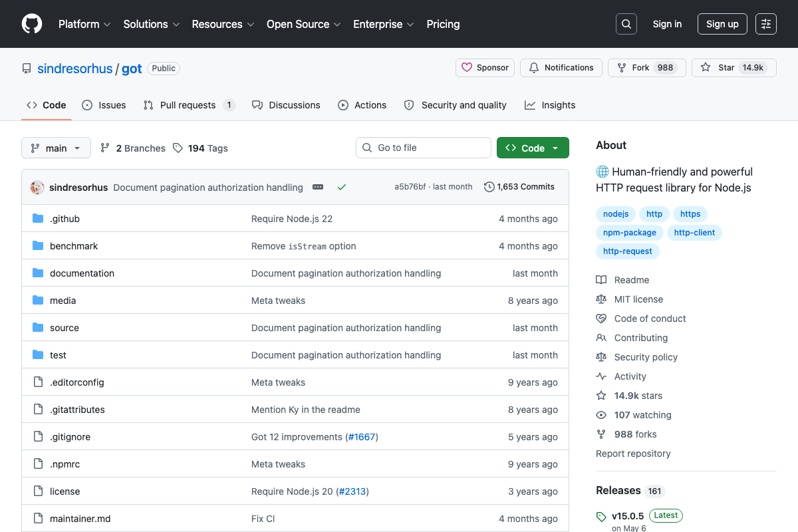View the 194 Tags link
798x532 pixels.
tap(200, 148)
